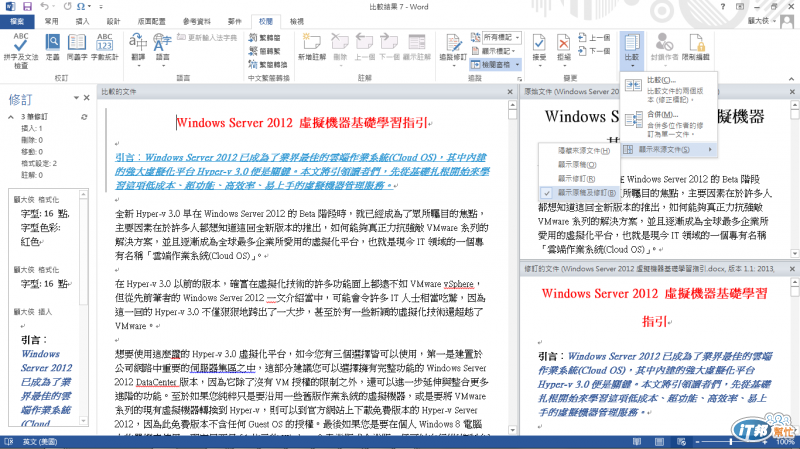This screenshot has width=800, height=449.
Task: Click 追蹤修訂 track changes icon
Action: tap(453, 43)
